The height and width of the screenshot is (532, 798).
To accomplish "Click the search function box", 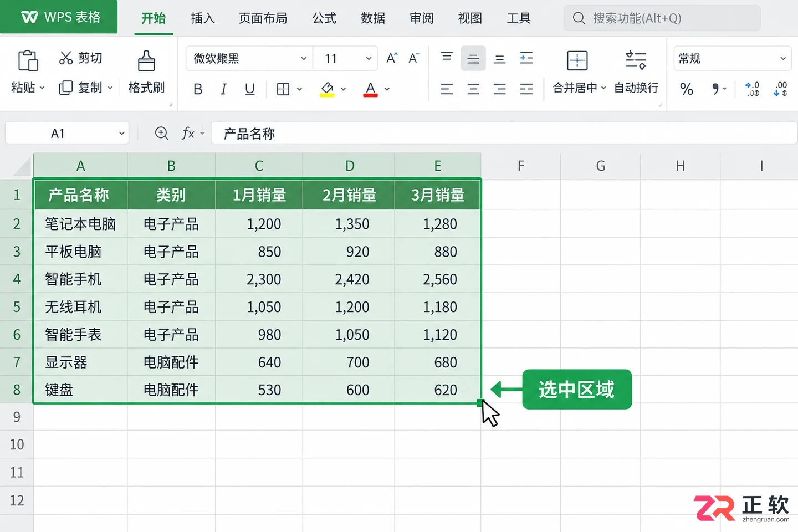I will (662, 18).
